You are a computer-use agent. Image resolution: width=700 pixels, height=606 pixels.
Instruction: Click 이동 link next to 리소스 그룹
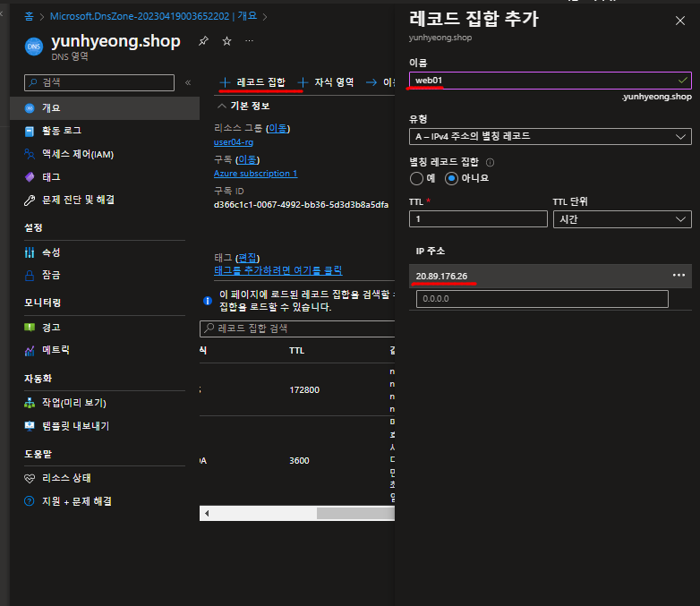(x=277, y=129)
